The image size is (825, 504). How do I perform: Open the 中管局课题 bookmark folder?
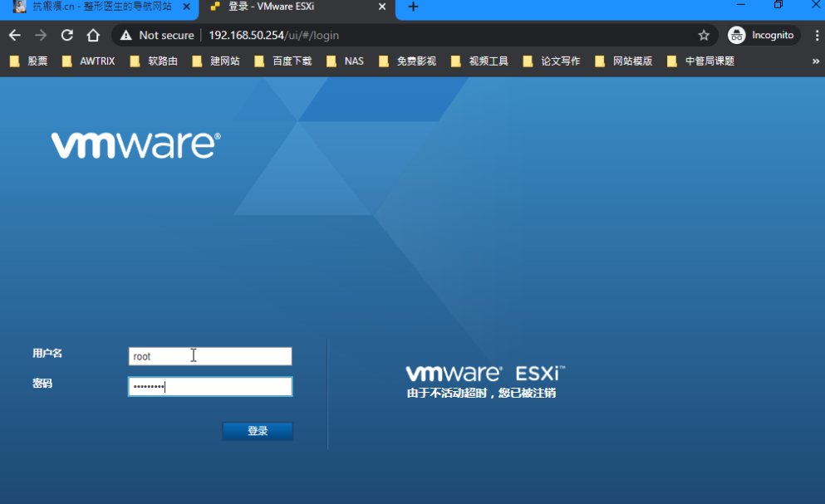pos(701,61)
